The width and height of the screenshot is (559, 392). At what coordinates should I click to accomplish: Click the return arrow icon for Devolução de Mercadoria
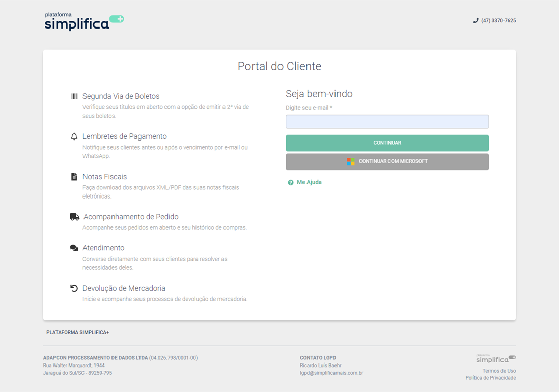(74, 288)
